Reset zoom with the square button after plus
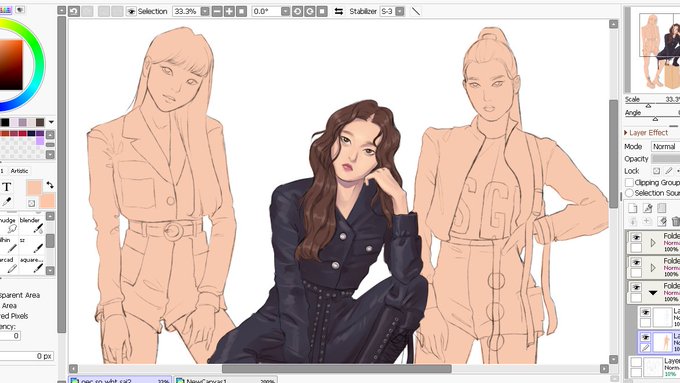Viewport: 680px width, 383px height. click(242, 12)
